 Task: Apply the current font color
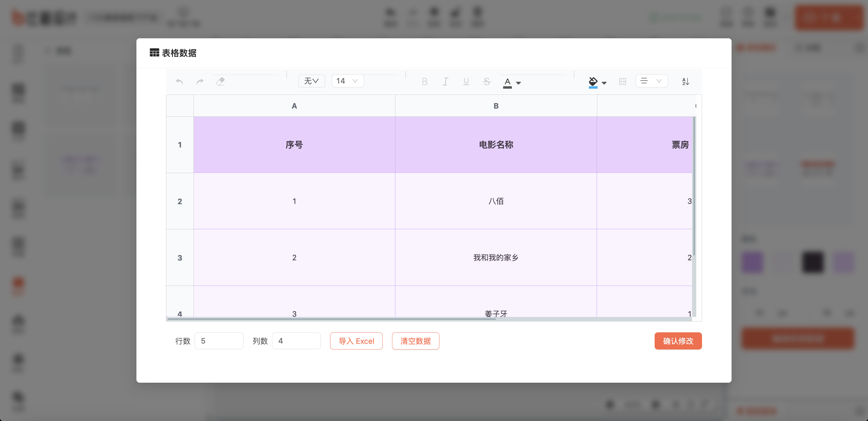pyautogui.click(x=507, y=83)
